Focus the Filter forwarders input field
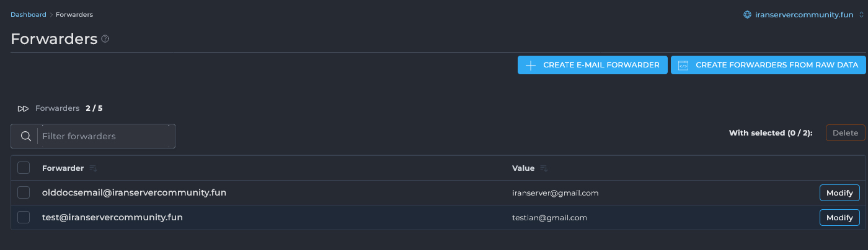The height and width of the screenshot is (250, 868). click(x=105, y=136)
